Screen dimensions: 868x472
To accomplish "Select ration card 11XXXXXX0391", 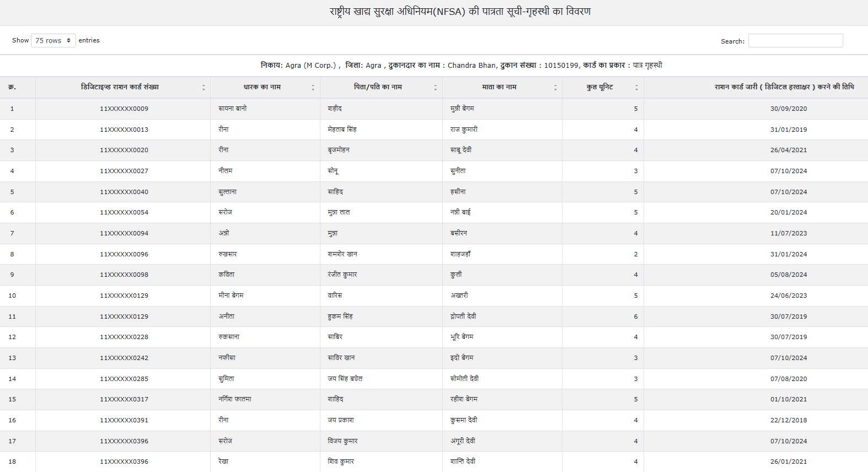I will click(124, 420).
